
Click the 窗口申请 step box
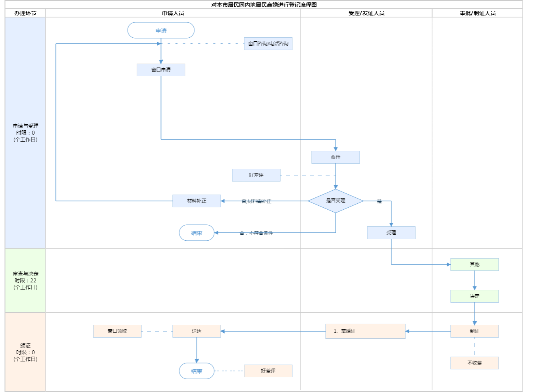tap(161, 70)
